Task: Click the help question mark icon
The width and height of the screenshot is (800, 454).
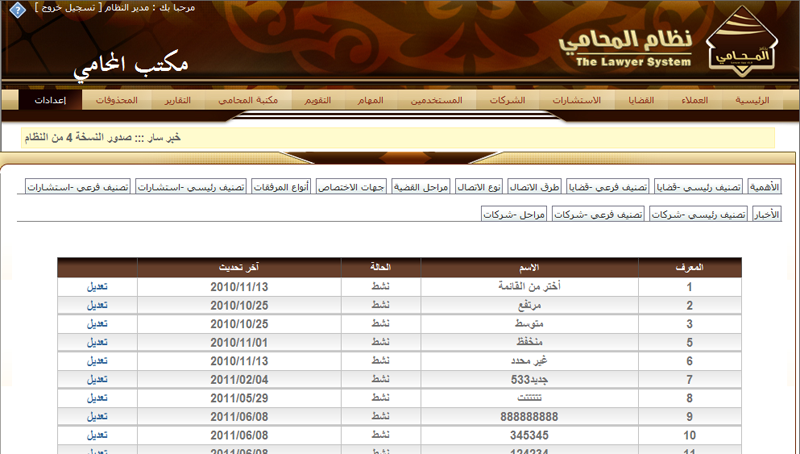Action: click(18, 10)
